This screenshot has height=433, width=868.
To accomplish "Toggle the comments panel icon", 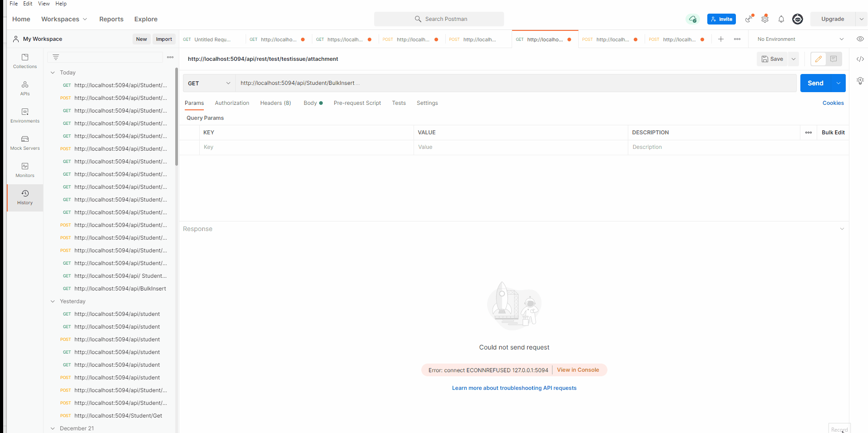I will [x=833, y=59].
